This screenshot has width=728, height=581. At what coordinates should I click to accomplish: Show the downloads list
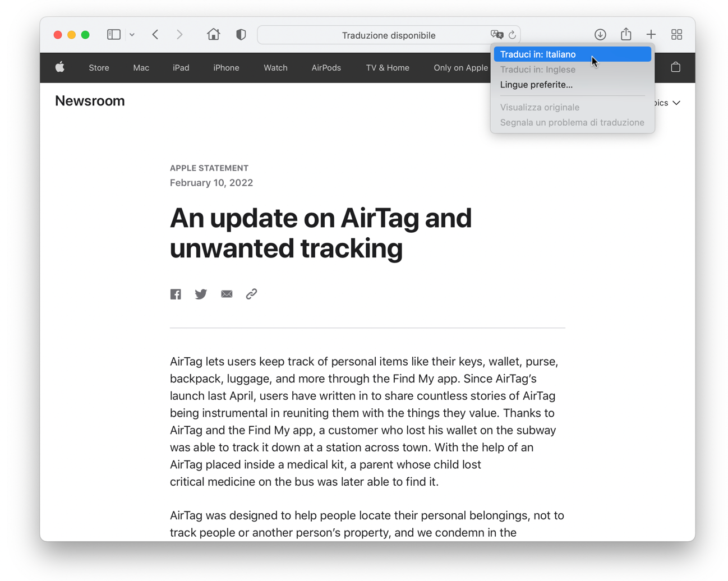click(600, 35)
